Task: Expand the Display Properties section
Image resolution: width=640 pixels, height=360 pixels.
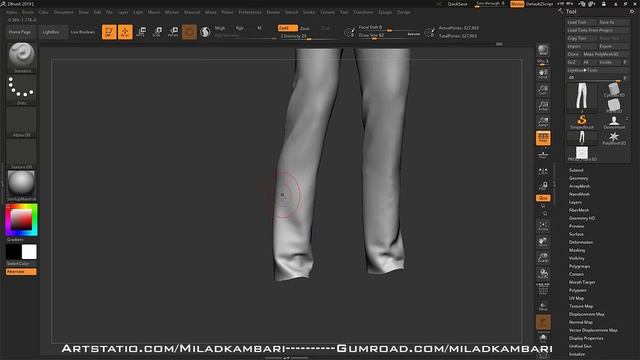Action: point(586,338)
